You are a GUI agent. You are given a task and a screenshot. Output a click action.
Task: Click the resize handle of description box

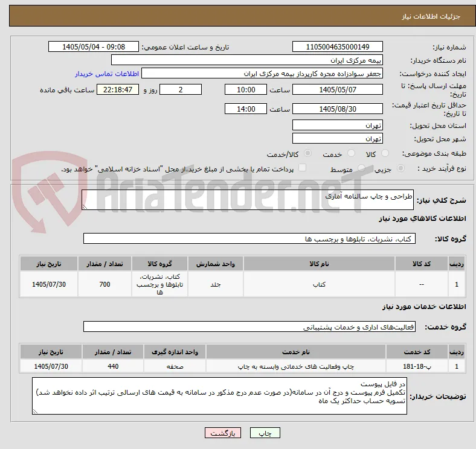[x=85, y=207]
